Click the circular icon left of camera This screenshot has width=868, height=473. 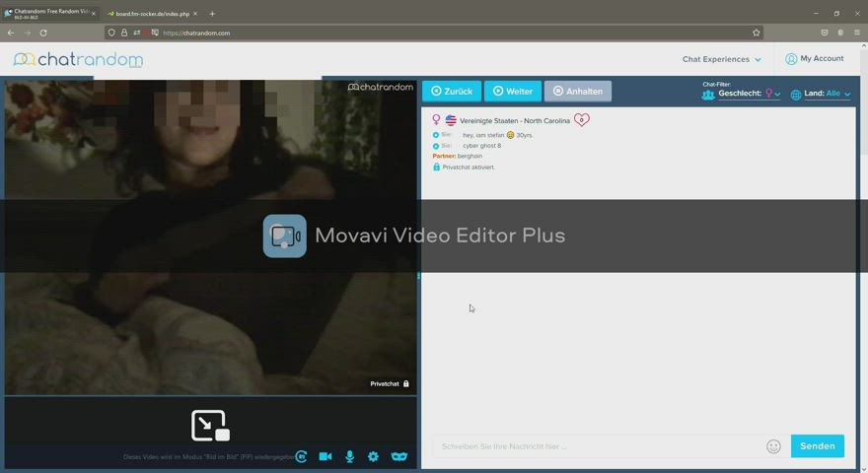pyautogui.click(x=301, y=456)
